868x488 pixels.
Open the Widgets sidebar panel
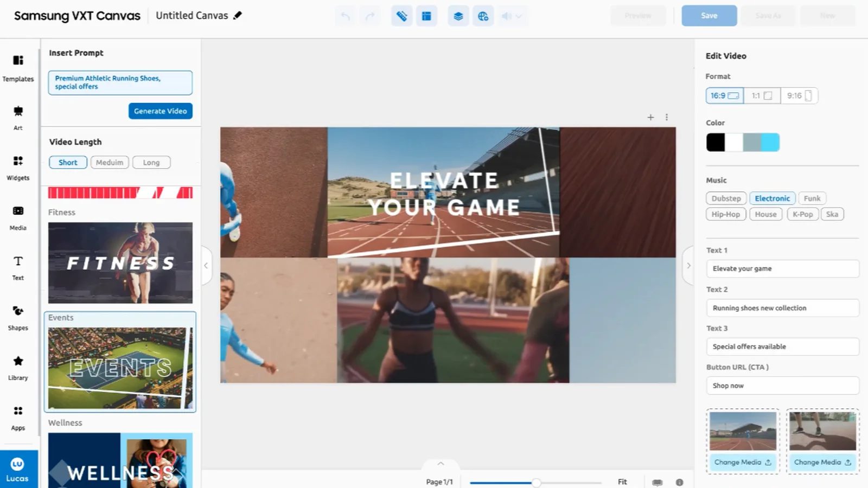point(18,168)
